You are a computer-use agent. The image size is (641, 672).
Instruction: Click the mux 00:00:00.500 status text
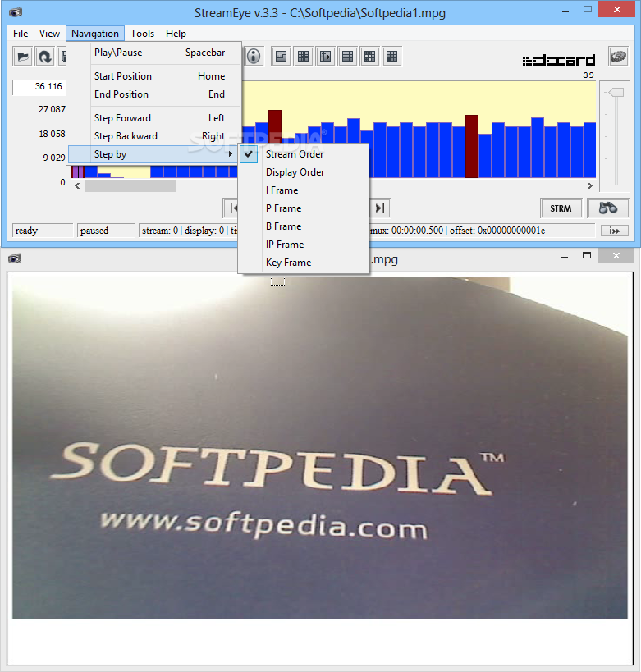pyautogui.click(x=406, y=231)
